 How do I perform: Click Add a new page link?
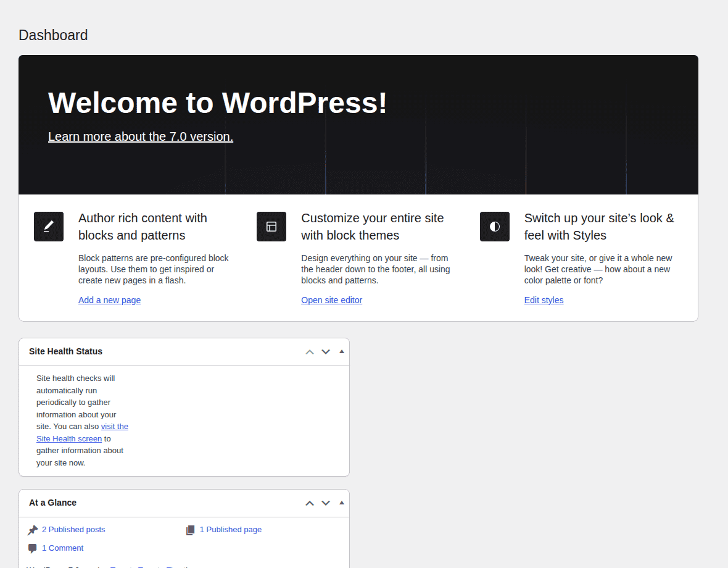point(110,300)
